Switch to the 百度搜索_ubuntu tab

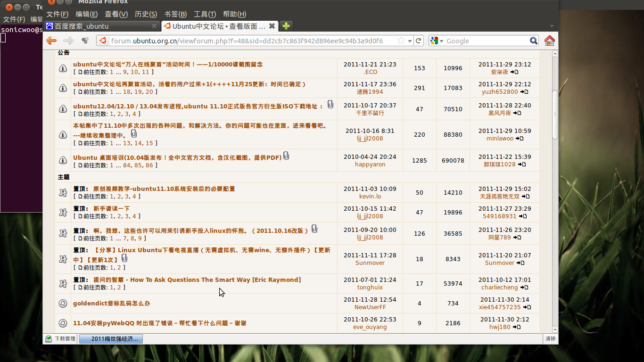[x=102, y=26]
